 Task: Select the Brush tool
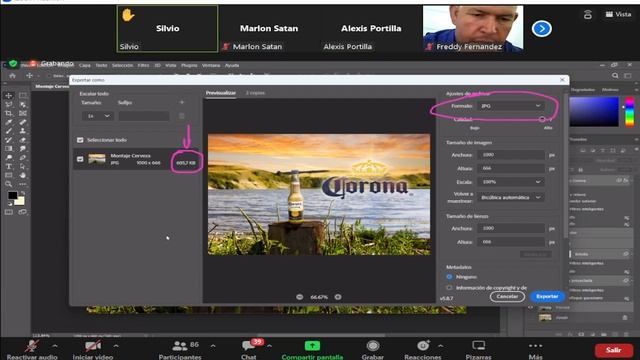[9, 131]
